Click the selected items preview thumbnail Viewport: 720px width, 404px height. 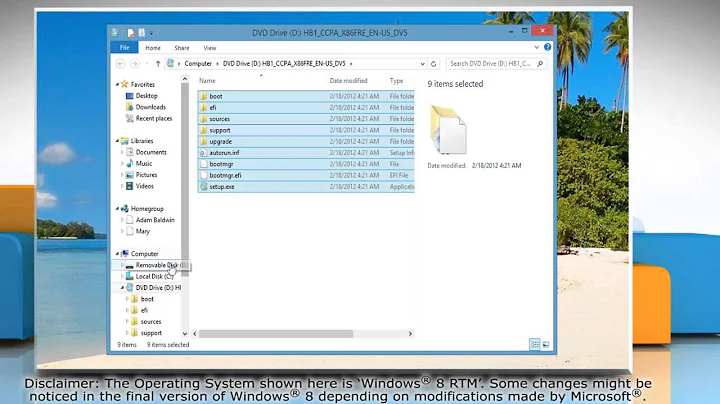point(448,130)
